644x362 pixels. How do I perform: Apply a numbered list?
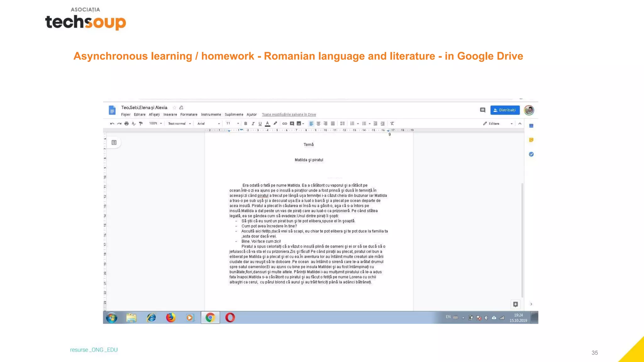tap(352, 124)
